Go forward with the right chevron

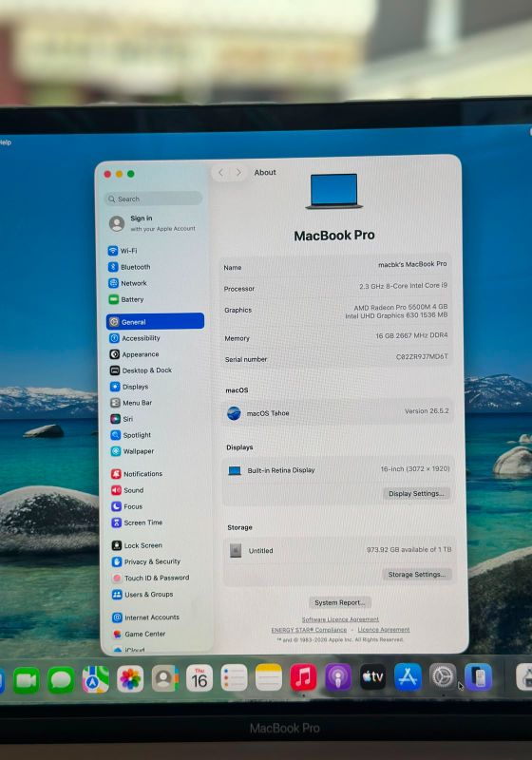(238, 173)
